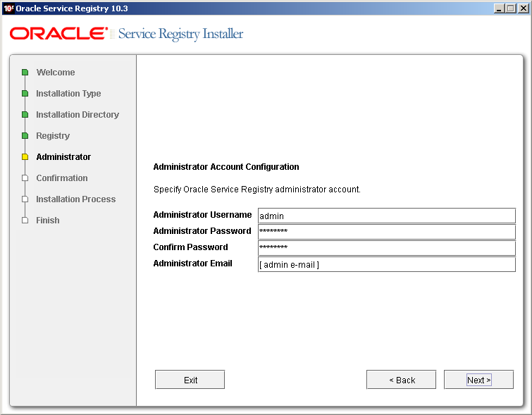This screenshot has width=532, height=415.
Task: Exit the Service Registry installer
Action: click(x=190, y=379)
